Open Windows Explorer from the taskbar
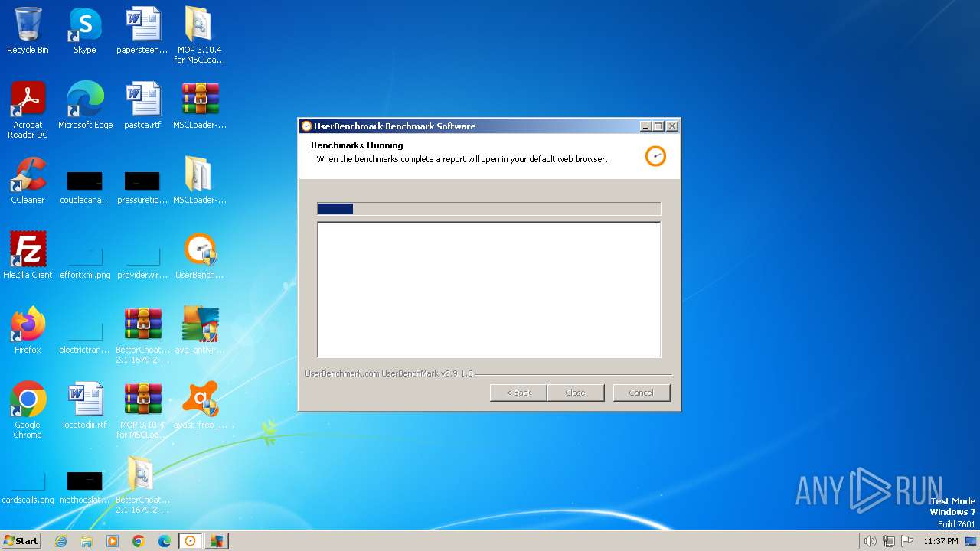Screen dimensions: 980x551 [87, 541]
